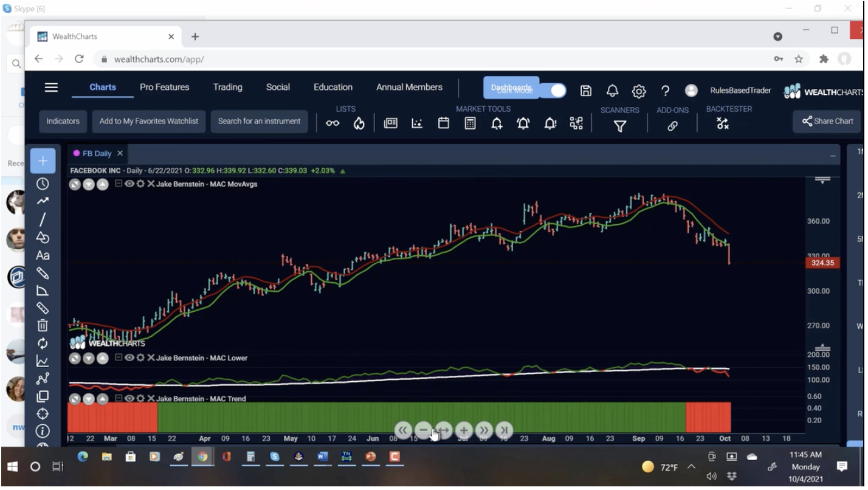Open the Pro Features menu
This screenshot has height=490, width=868.
coord(164,88)
